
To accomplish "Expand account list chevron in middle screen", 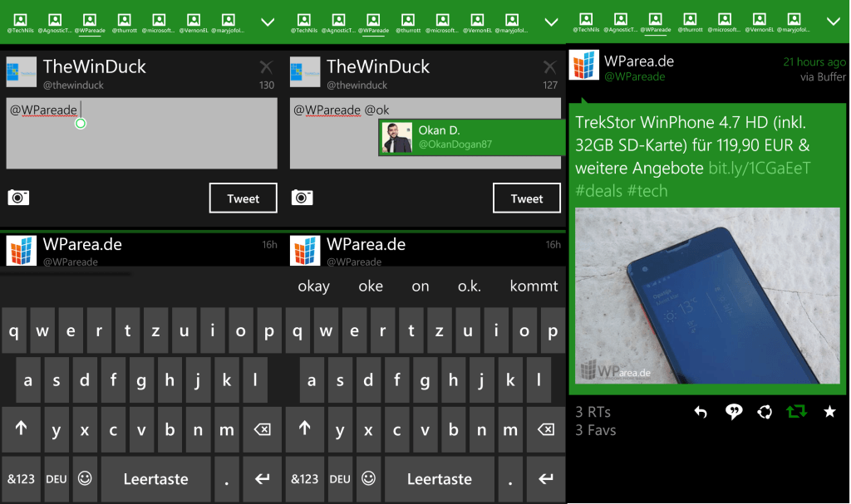I will tap(552, 22).
